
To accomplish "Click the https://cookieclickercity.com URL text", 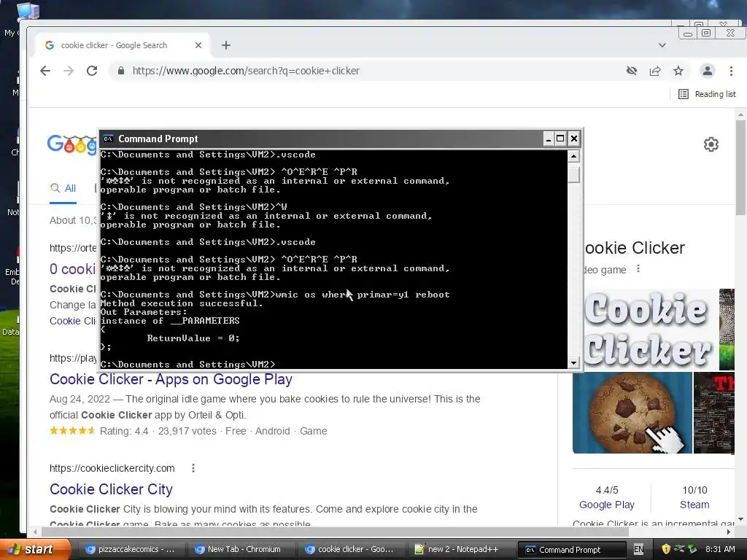I will [112, 468].
